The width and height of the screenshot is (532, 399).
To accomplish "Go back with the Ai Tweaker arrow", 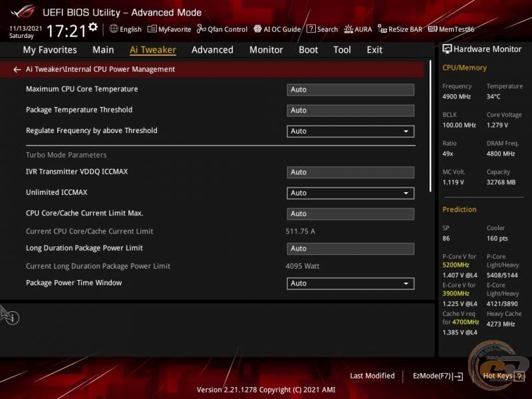I will (17, 70).
